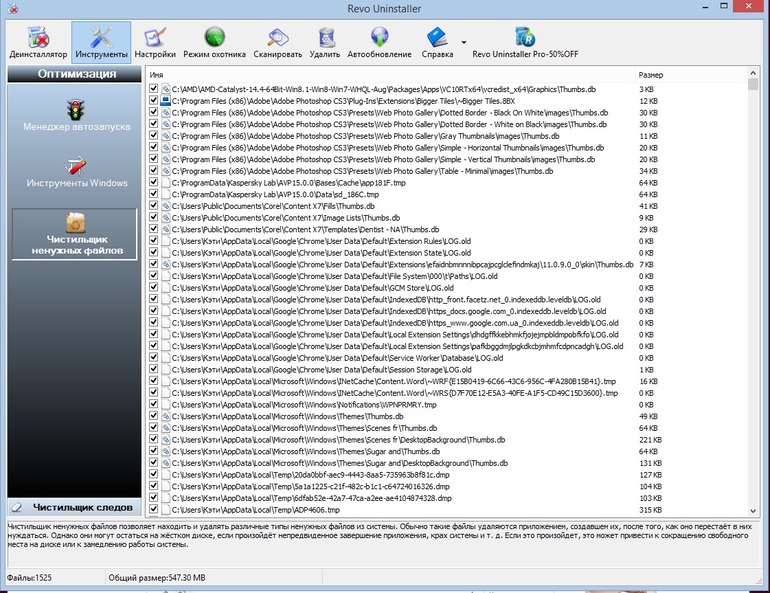Open Инструменты Windows knife icon
The image size is (770, 593).
pyautogui.click(x=76, y=166)
